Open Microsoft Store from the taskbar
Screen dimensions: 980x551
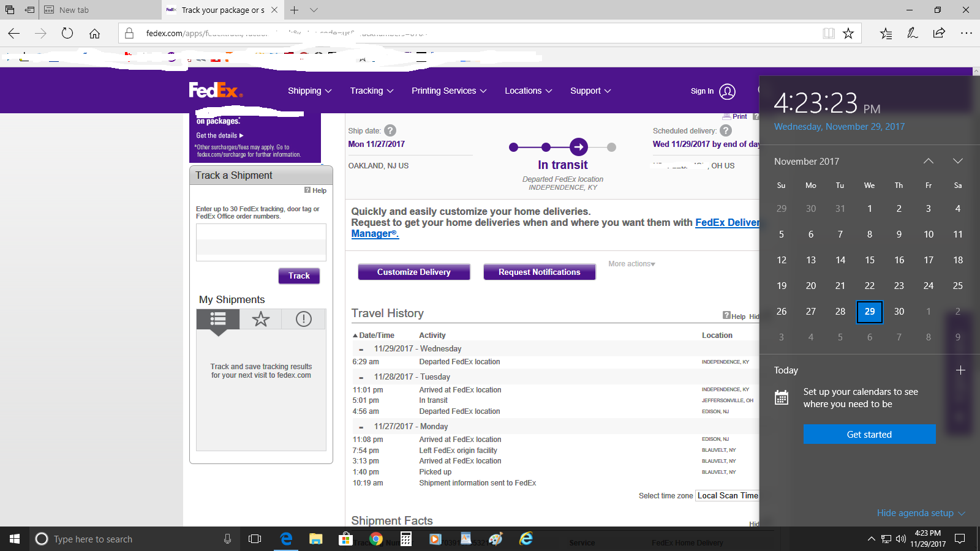point(345,539)
